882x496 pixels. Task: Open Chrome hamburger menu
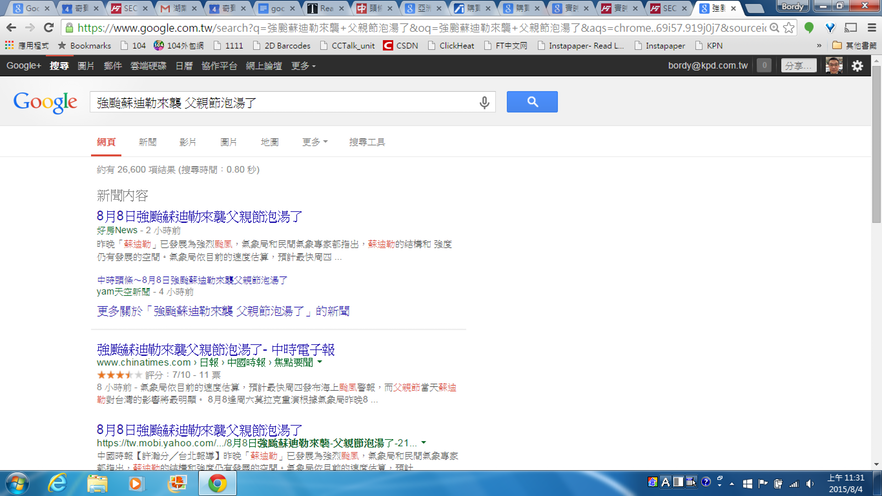(871, 28)
